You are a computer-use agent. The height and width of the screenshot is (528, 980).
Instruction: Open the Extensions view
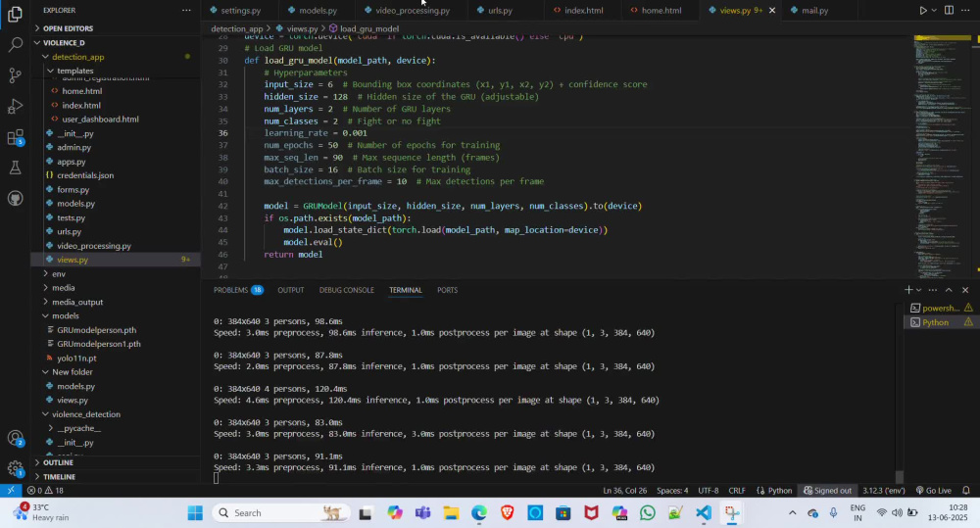point(15,137)
